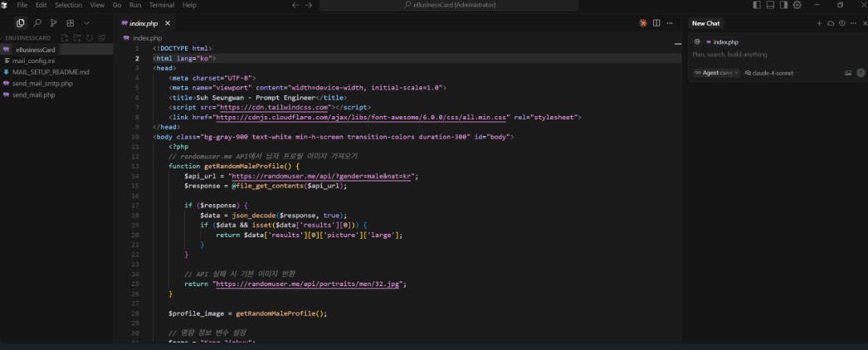The height and width of the screenshot is (350, 868).
Task: Open the View menu
Action: pos(97,5)
